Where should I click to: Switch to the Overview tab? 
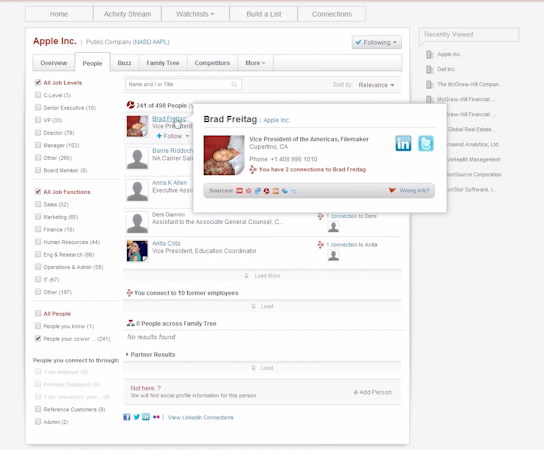53,63
